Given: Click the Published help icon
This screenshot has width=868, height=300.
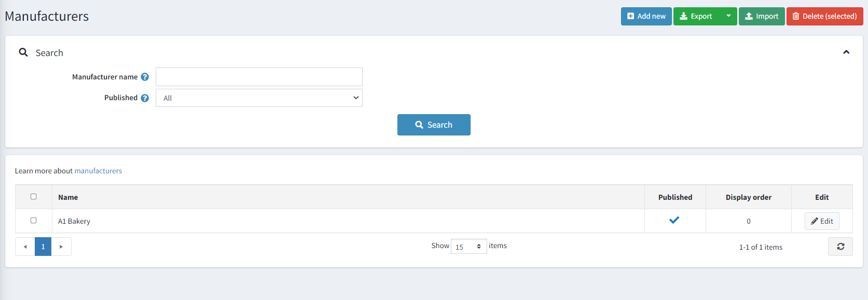Looking at the screenshot, I should tap(145, 98).
